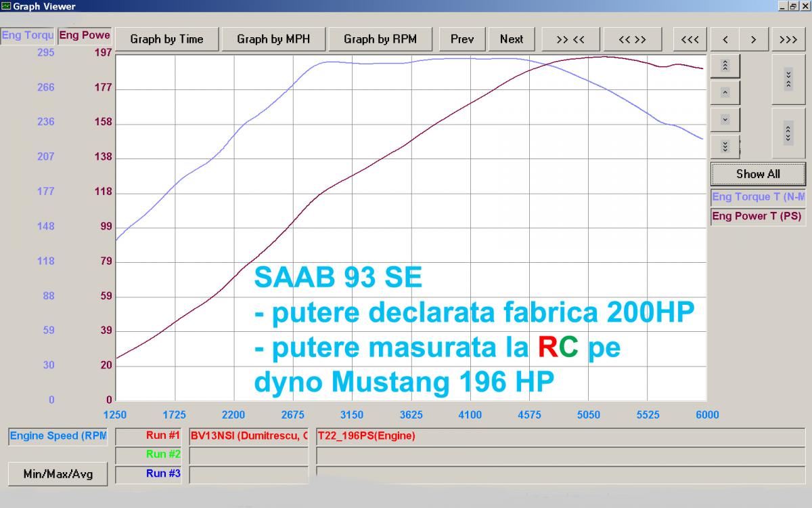Click the triple down-chevron scroll button
This screenshot has height=508, width=812.
(x=725, y=146)
